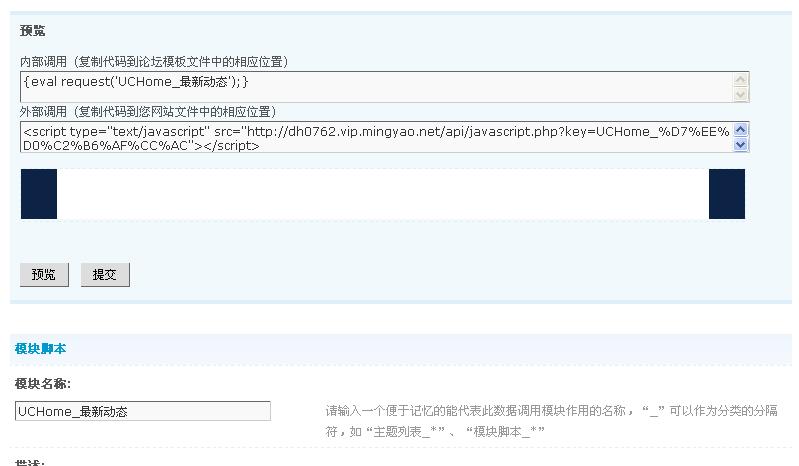
Task: Click the hint text starting with 请输入一个便于记忆
Action: (551, 421)
